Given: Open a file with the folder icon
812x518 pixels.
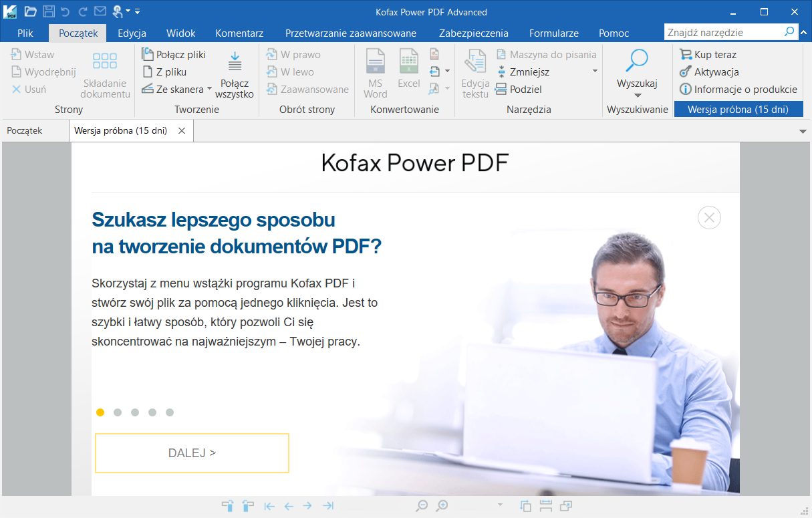Looking at the screenshot, I should point(31,11).
